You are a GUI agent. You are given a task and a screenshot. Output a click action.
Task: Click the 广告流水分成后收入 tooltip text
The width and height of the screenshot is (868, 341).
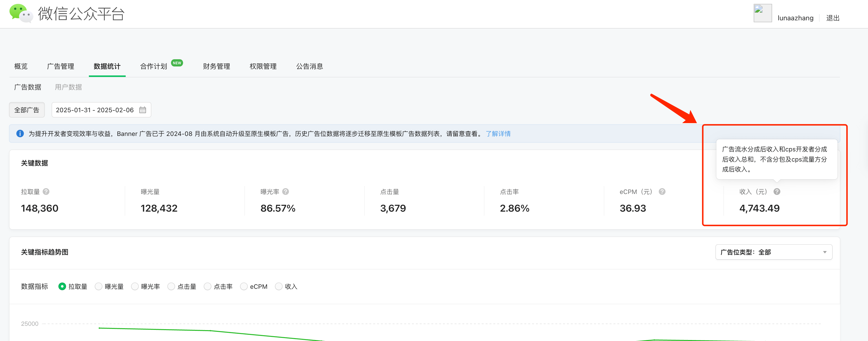774,159
